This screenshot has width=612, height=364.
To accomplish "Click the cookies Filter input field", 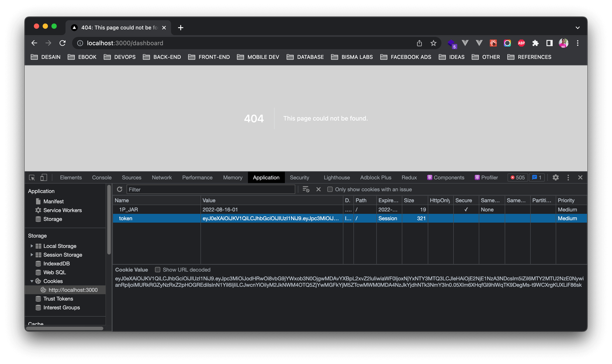I will (x=211, y=189).
